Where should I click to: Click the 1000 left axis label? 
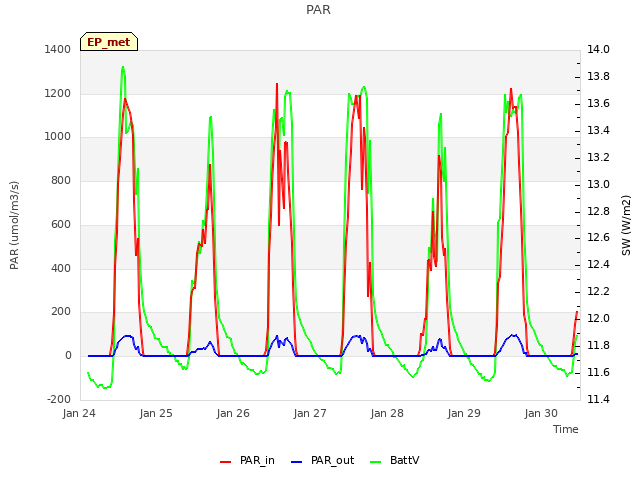pos(58,137)
